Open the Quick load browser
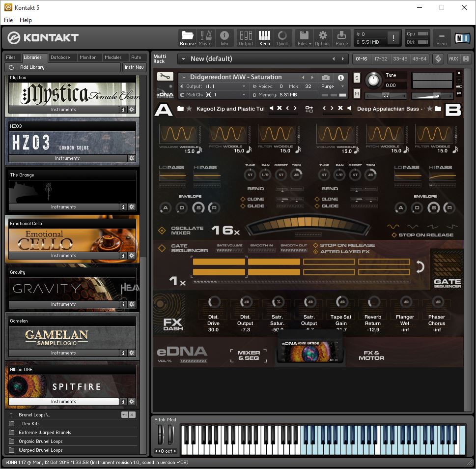The width and height of the screenshot is (476, 469). 282,38
